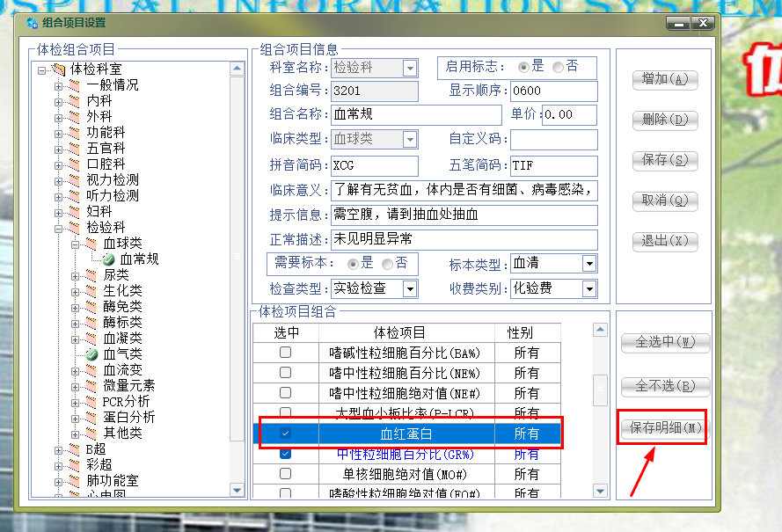Click the folder icon next to 口腔科
The width and height of the screenshot is (782, 532).
(x=74, y=164)
